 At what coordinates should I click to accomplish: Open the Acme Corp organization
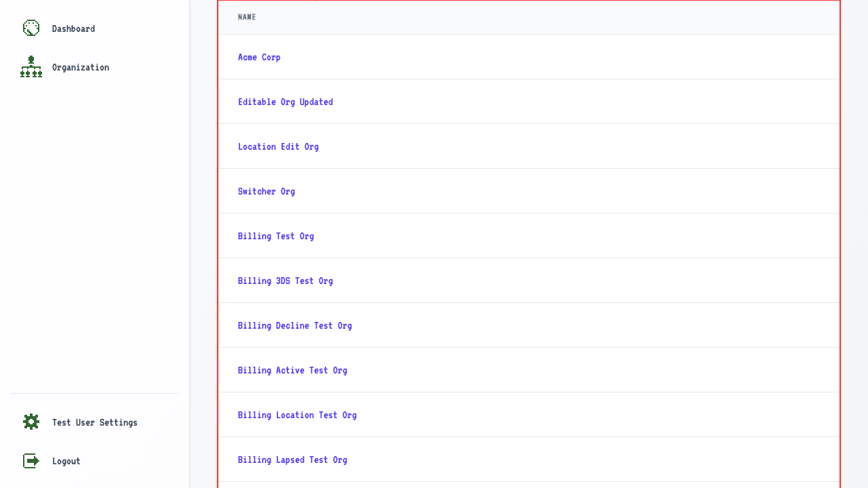click(259, 57)
